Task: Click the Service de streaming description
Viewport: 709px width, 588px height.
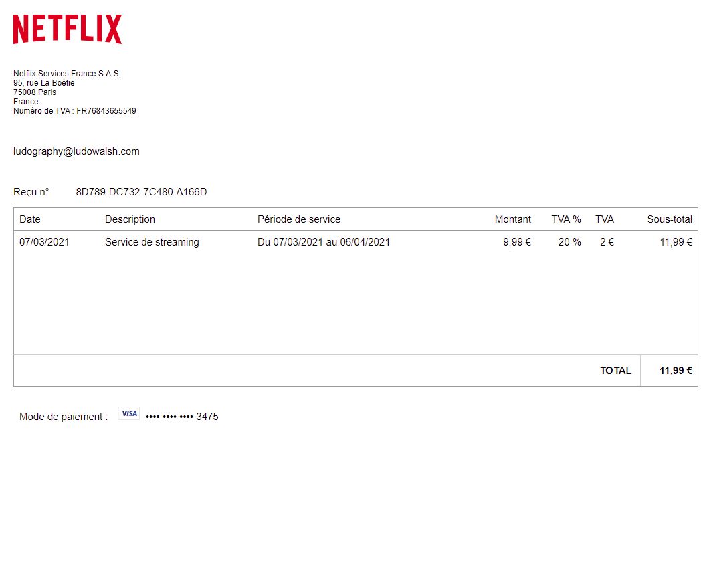Action: pos(152,242)
